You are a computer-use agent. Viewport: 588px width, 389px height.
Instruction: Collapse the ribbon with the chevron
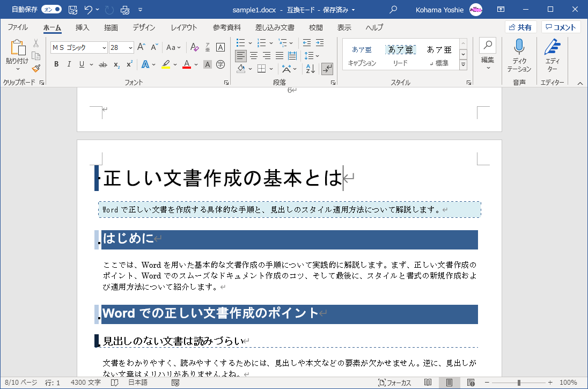pos(580,83)
